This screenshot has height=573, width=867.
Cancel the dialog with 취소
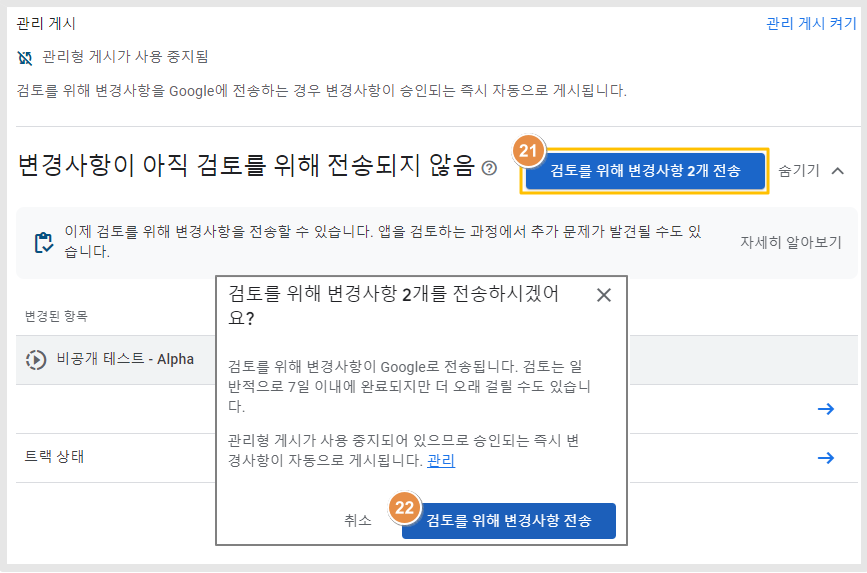coord(358,520)
